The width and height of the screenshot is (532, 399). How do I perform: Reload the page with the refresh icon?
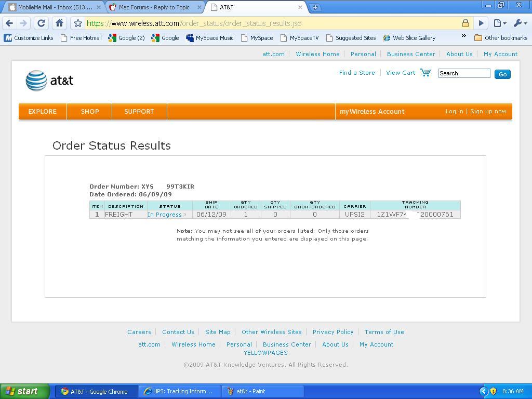click(x=42, y=23)
